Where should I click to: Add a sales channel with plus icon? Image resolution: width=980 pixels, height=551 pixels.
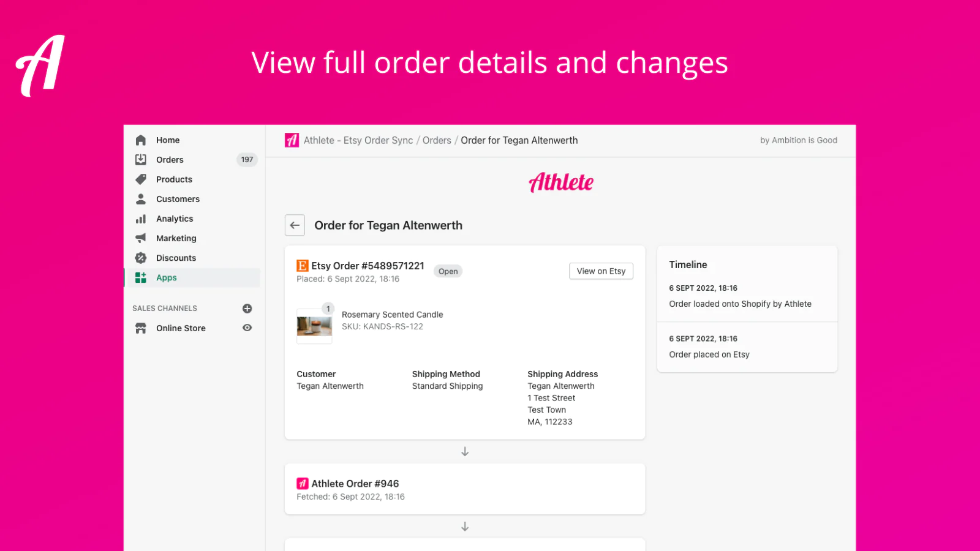(x=247, y=309)
